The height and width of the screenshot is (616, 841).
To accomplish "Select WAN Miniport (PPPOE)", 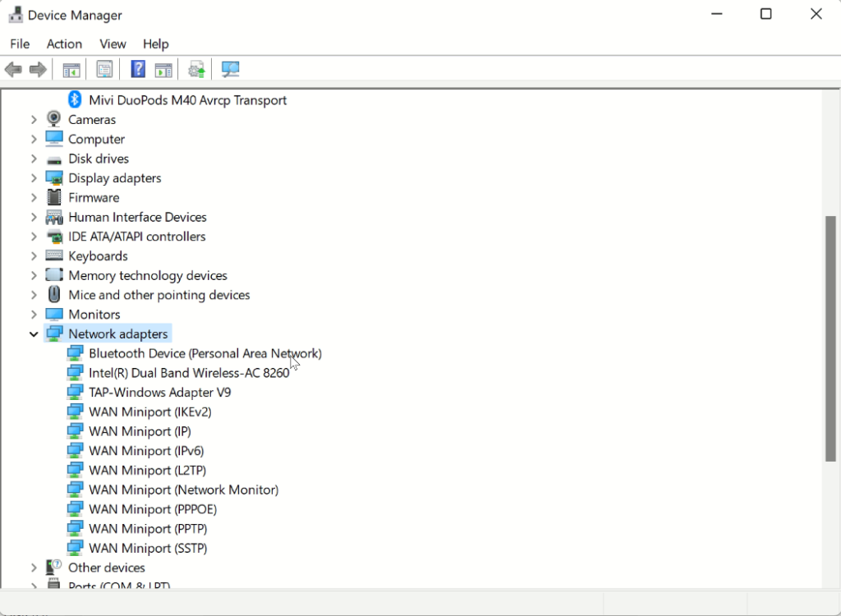I will tap(153, 509).
